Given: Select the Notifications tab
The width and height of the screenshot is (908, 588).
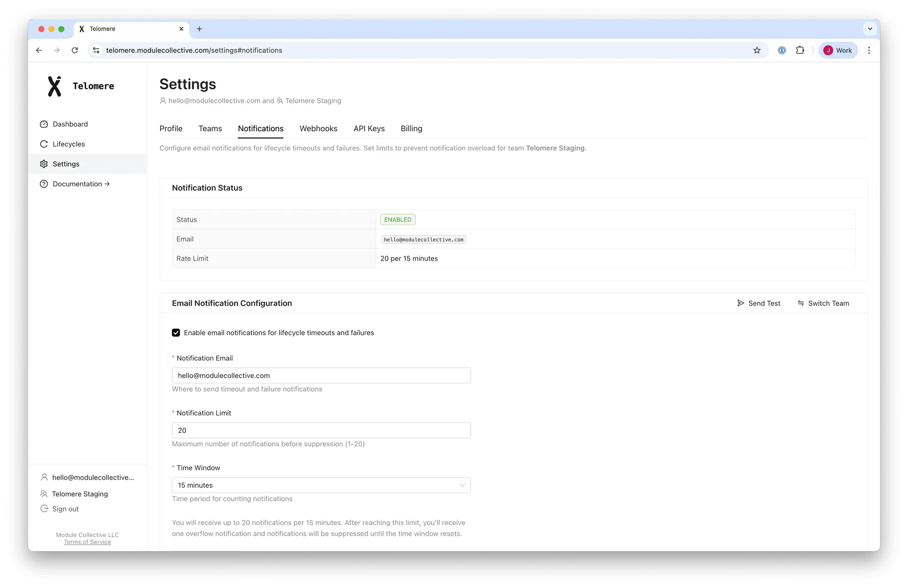Looking at the screenshot, I should pyautogui.click(x=261, y=129).
